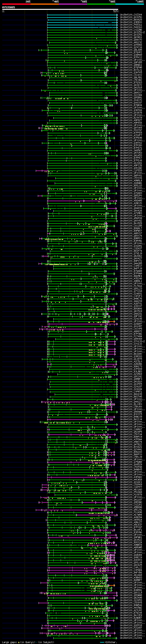Select hit UniRef100_P93797
The width and height of the screenshot is (146, 644).
click(131, 130)
